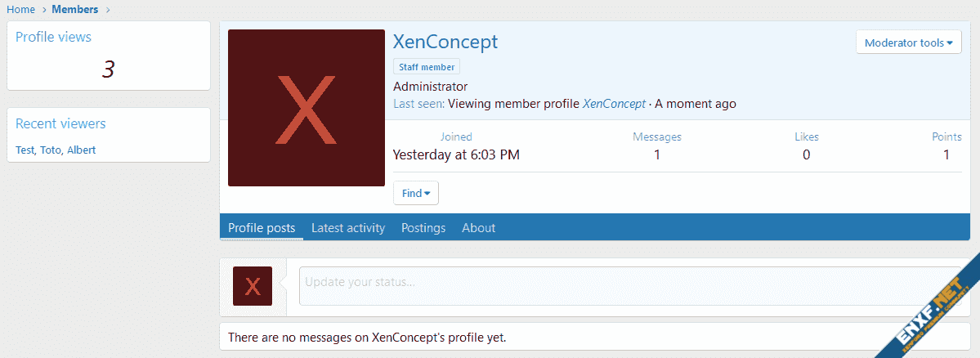Open the Latest activity tab

(x=348, y=228)
